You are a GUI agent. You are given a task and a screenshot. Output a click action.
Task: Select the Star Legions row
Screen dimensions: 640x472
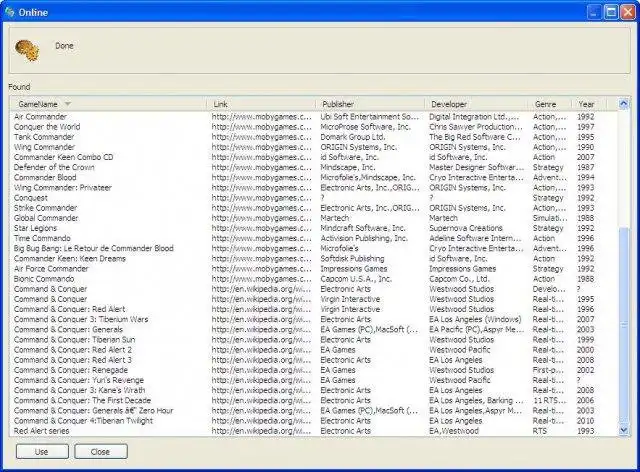point(313,228)
